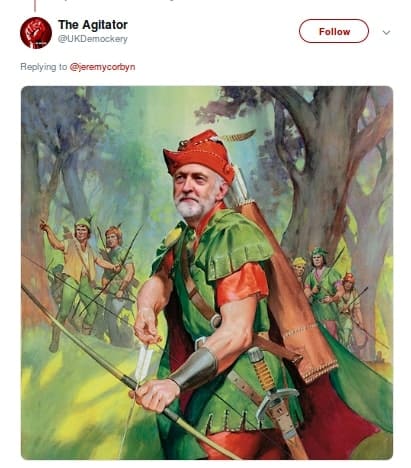The image size is (411, 468).
Task: Open the @jeremycorbyn profile link
Action: click(102, 67)
